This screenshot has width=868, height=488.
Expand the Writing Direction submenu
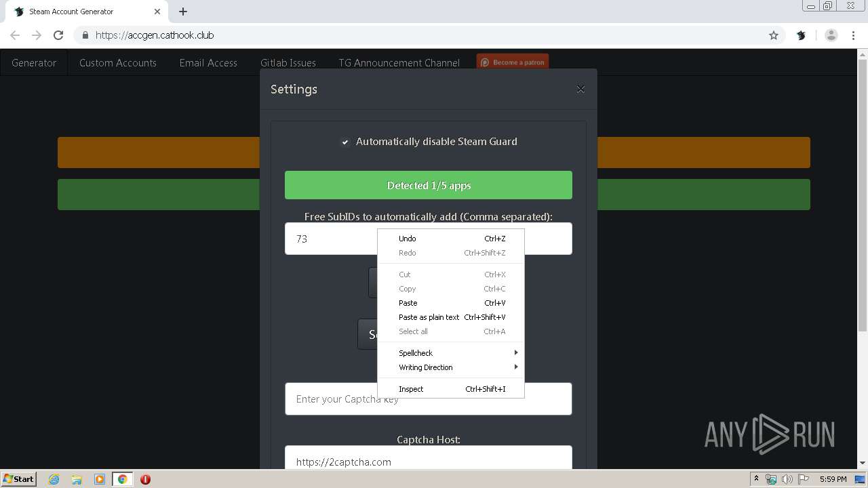[x=451, y=367]
